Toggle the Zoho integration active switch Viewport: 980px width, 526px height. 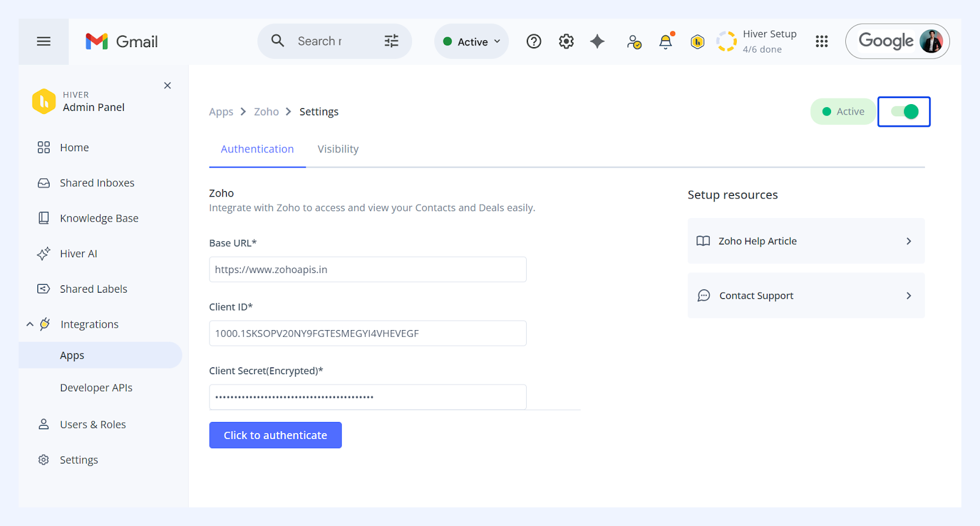(x=904, y=111)
